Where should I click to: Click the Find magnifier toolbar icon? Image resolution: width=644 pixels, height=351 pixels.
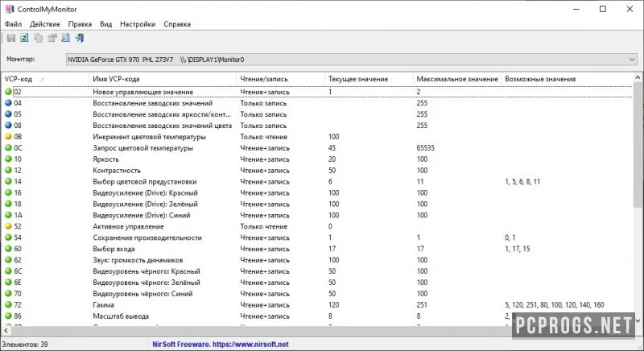[65, 38]
